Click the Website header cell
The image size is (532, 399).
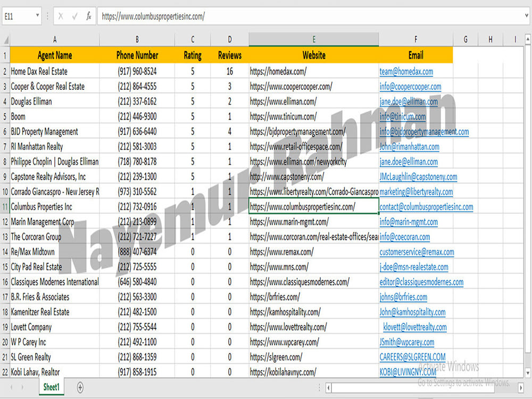coord(314,55)
